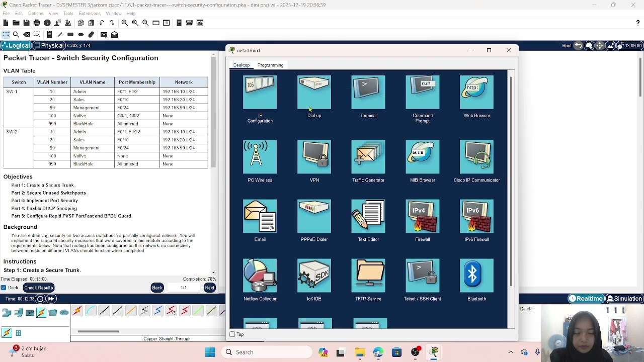
Task: Click the Set Tiled Background mountain icon
Action: [x=610, y=46]
